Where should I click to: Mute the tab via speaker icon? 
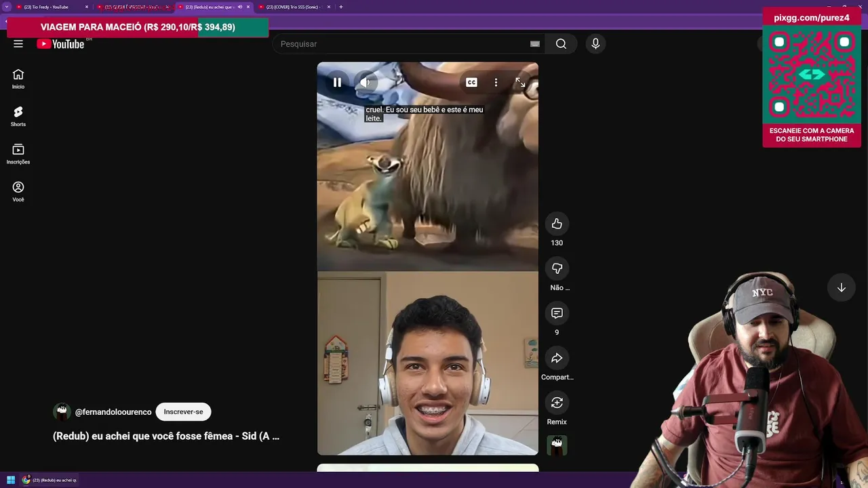tap(239, 7)
